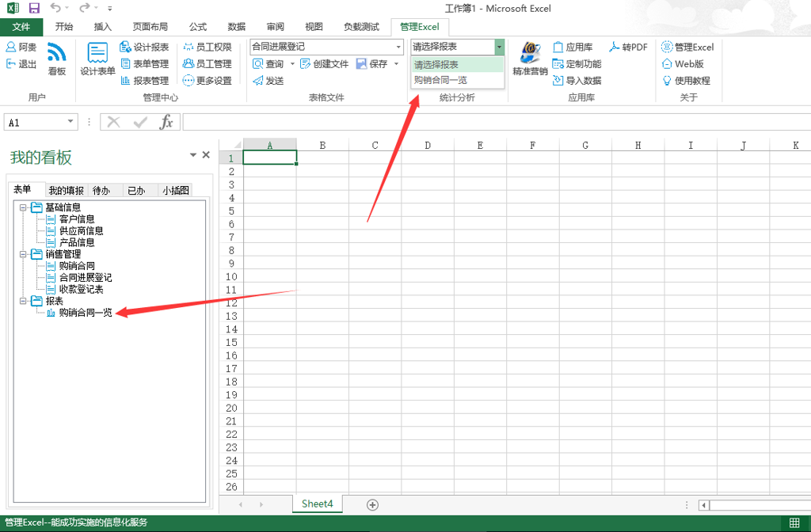Screen dimensions: 811x532
Task: Open 员工权限 staff permissions
Action: (x=208, y=47)
